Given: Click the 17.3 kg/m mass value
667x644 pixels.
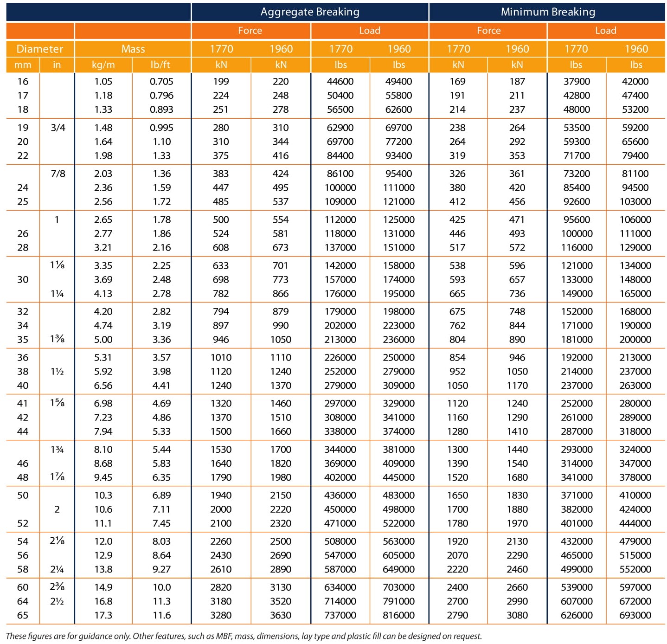Looking at the screenshot, I should [x=103, y=615].
